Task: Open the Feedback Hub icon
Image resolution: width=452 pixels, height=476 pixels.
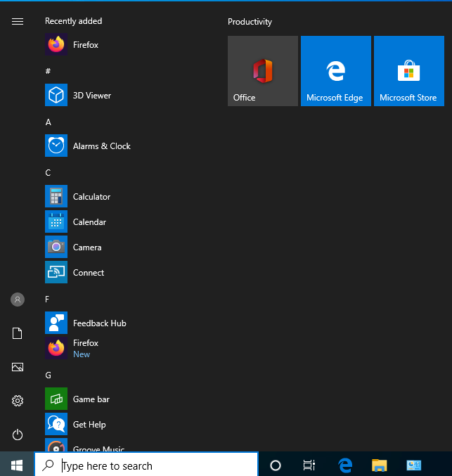Action: pyautogui.click(x=56, y=323)
